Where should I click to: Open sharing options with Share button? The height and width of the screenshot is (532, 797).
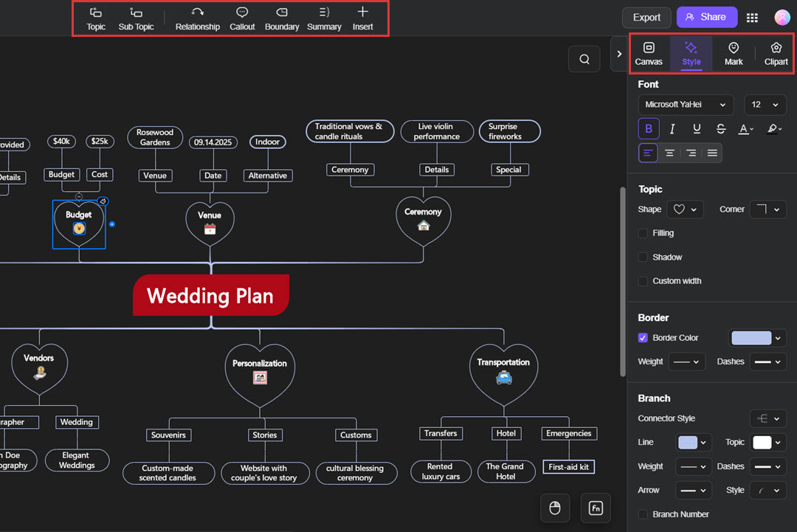[706, 17]
